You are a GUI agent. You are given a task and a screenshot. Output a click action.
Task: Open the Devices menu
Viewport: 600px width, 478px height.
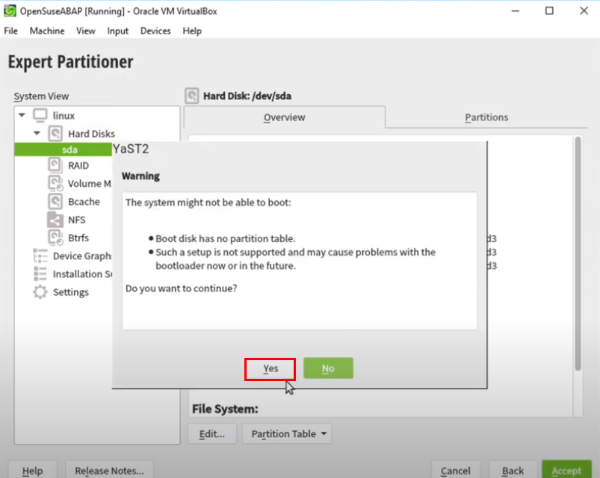tap(155, 31)
